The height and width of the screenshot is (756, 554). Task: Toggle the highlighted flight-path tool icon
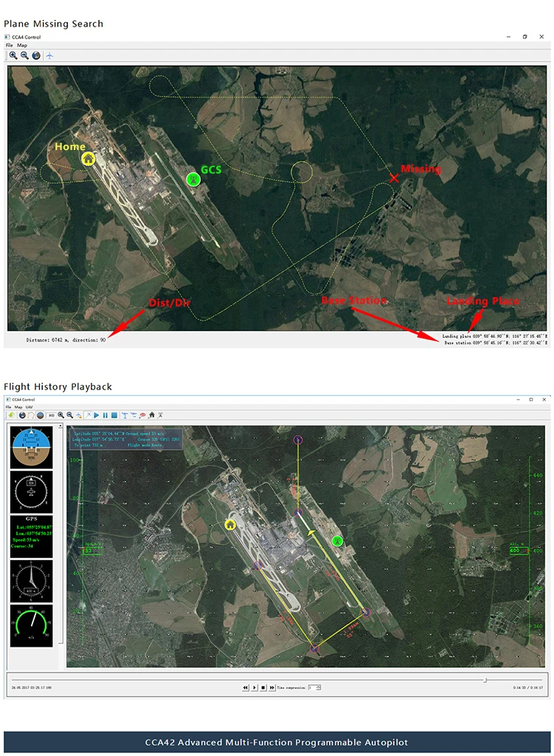(88, 415)
